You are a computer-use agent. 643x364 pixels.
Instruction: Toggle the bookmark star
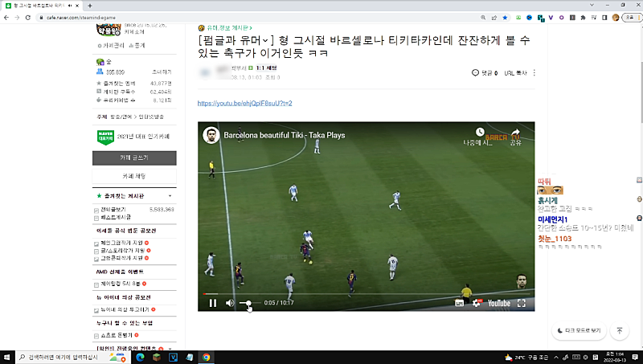tap(506, 18)
